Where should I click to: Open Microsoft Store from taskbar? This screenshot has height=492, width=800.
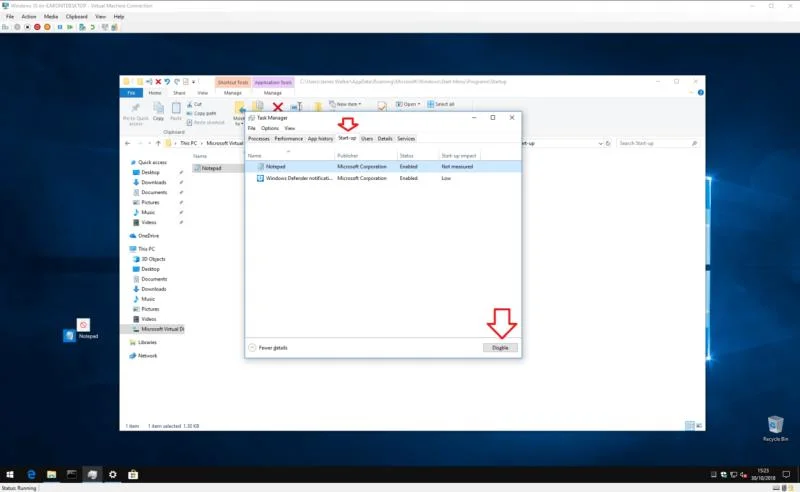[133, 475]
